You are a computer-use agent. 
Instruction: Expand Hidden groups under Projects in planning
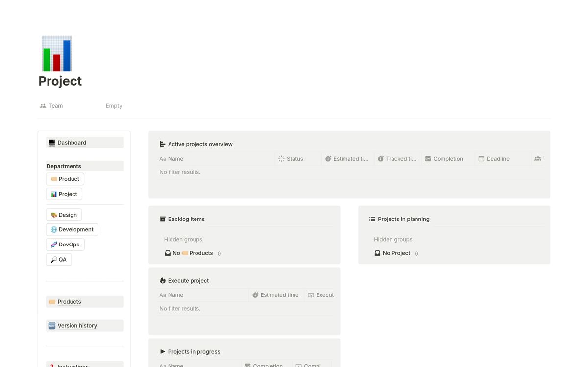click(393, 240)
